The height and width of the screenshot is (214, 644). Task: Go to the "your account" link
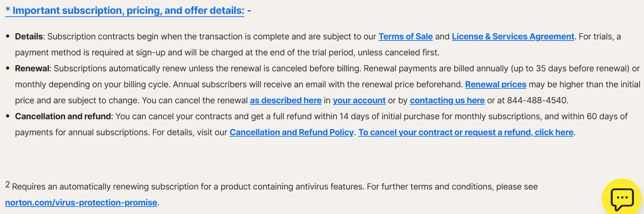click(x=359, y=100)
